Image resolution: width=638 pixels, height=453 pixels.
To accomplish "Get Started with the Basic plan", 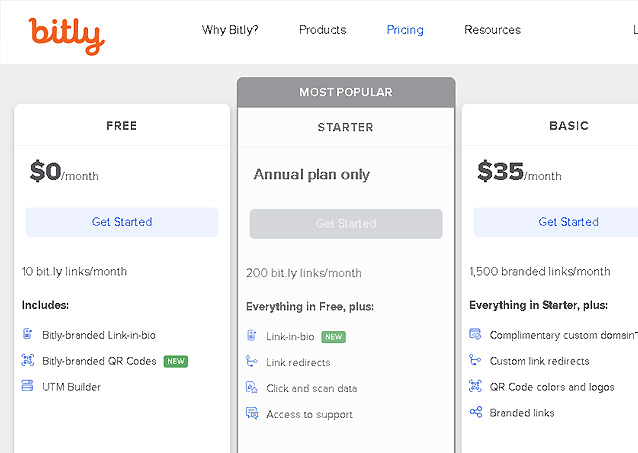I will click(x=556, y=222).
